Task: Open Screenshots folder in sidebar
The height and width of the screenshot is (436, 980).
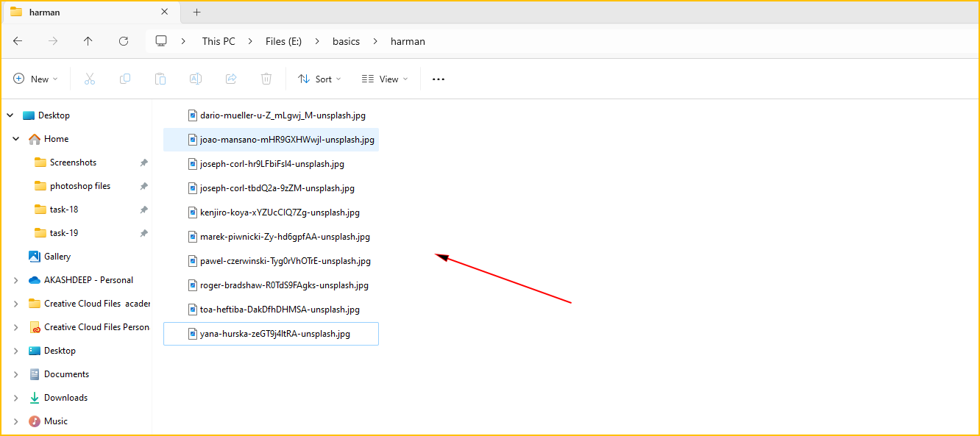Action: 73,162
